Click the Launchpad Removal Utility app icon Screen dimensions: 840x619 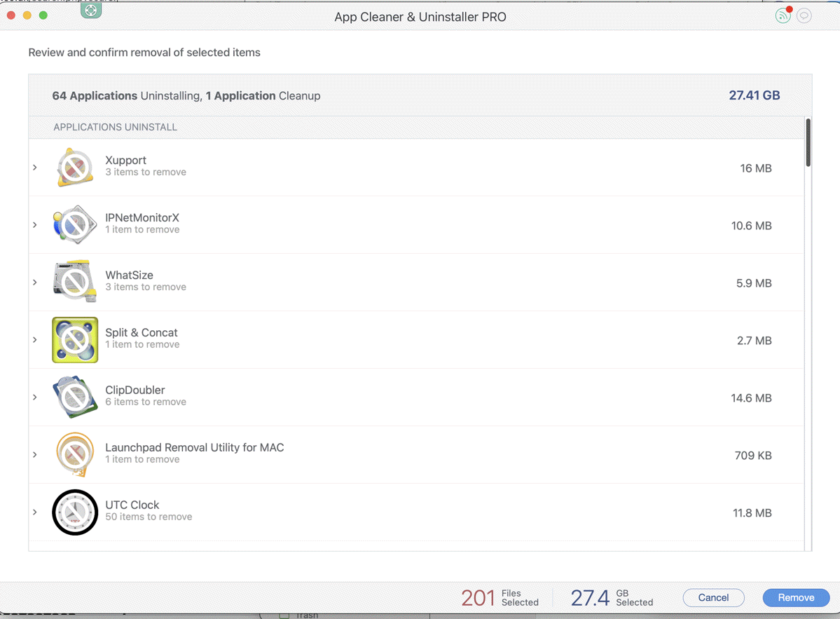[x=75, y=454]
